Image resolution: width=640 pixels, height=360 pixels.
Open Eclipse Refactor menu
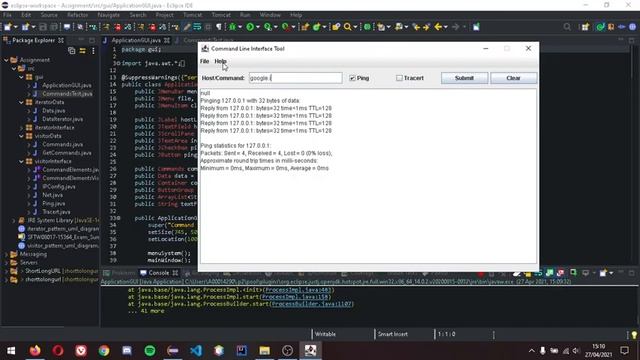click(78, 15)
